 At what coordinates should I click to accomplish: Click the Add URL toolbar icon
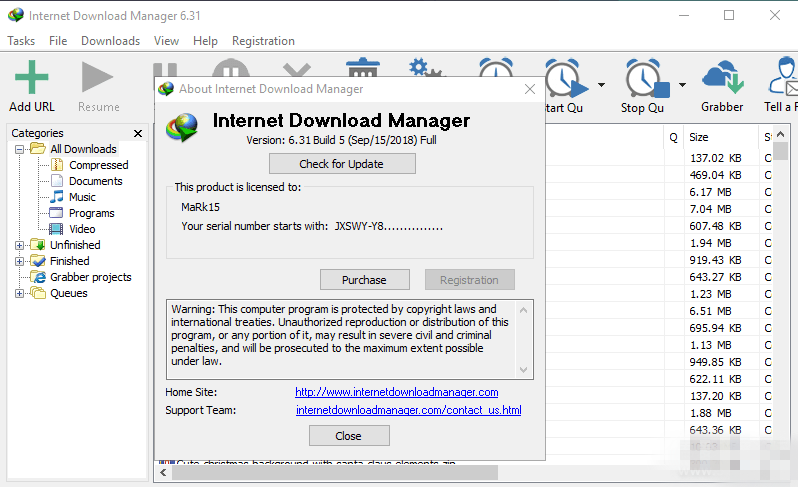32,77
